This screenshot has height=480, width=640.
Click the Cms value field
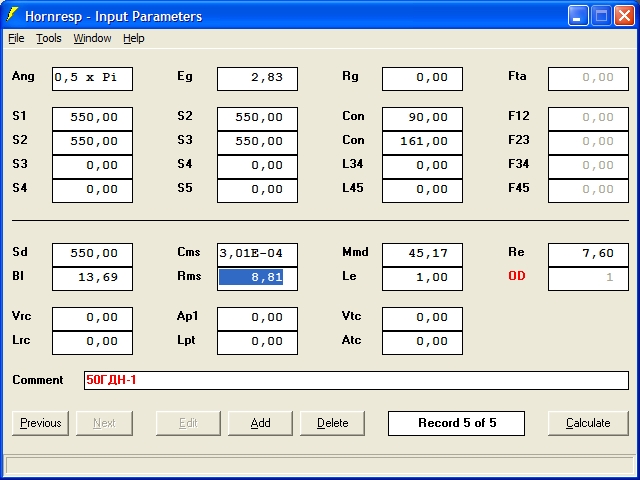click(257, 254)
